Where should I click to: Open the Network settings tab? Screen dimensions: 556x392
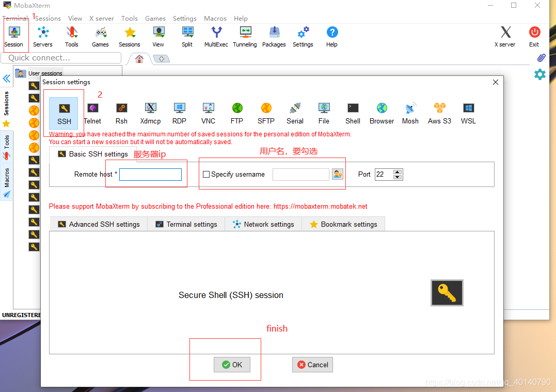[x=263, y=224]
